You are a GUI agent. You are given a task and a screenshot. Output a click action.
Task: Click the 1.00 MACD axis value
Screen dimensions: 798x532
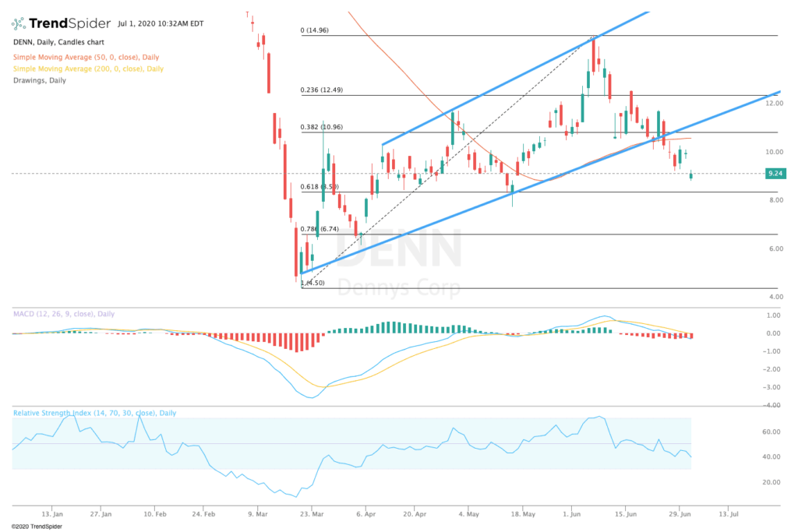pos(774,315)
